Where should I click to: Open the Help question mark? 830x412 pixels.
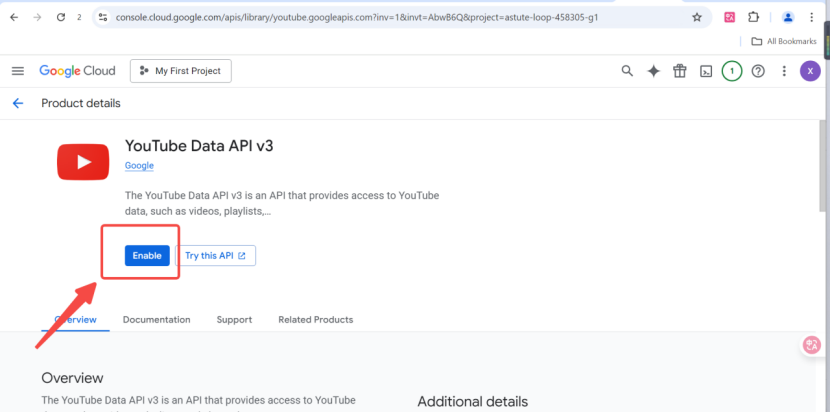[759, 71]
